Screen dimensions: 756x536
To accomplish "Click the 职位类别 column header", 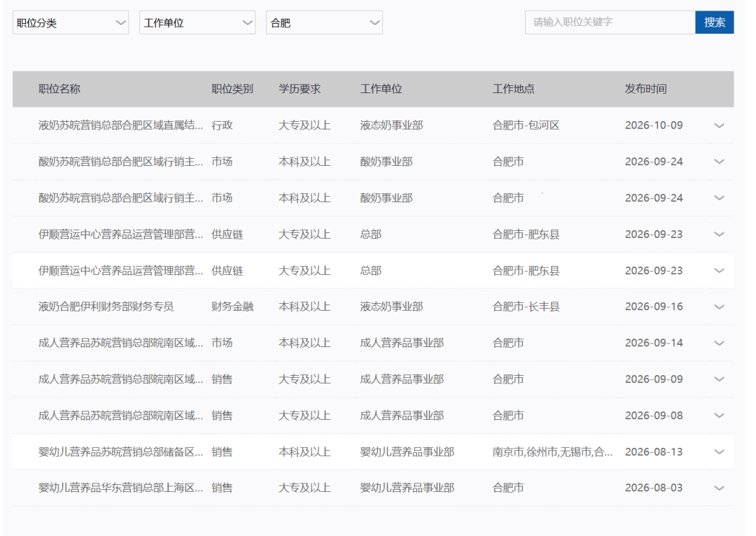I will [x=232, y=89].
